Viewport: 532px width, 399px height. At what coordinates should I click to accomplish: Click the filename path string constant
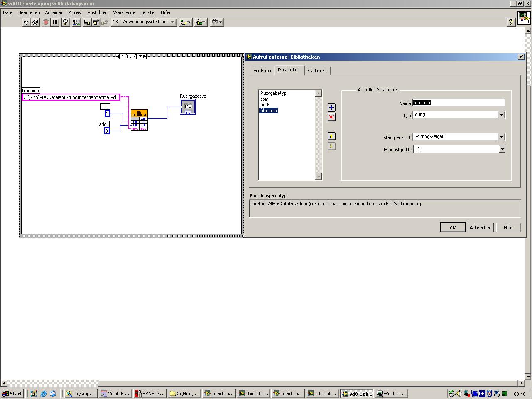coord(71,97)
